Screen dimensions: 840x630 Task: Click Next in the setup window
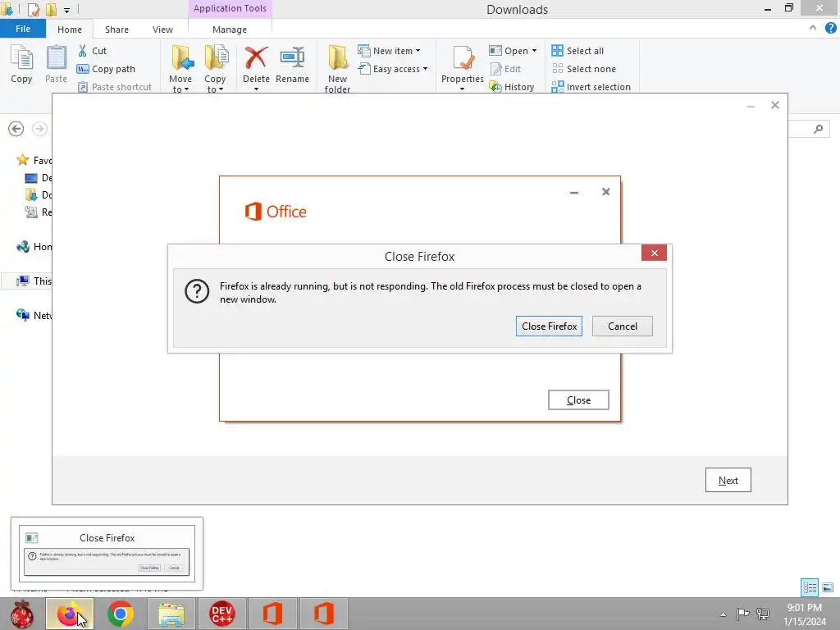tap(728, 480)
